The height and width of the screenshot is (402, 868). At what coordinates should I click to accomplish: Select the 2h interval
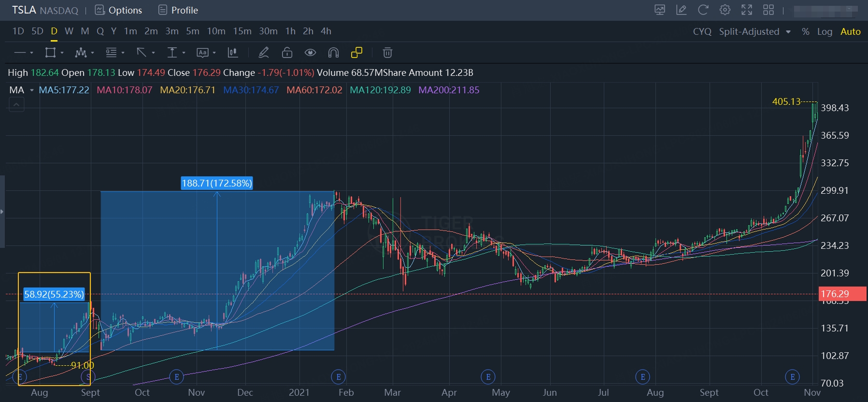coord(308,31)
